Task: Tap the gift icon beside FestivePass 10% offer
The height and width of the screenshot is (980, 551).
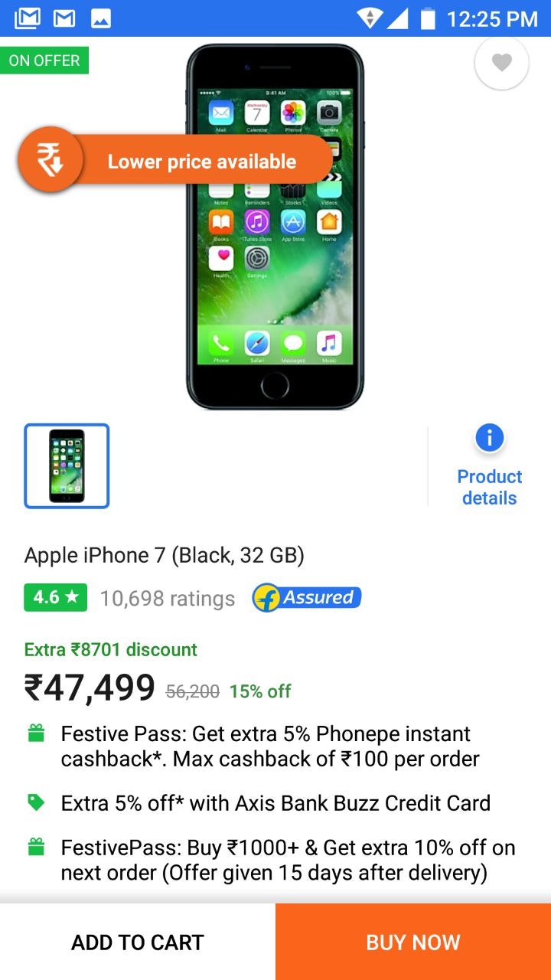Action: pyautogui.click(x=36, y=848)
